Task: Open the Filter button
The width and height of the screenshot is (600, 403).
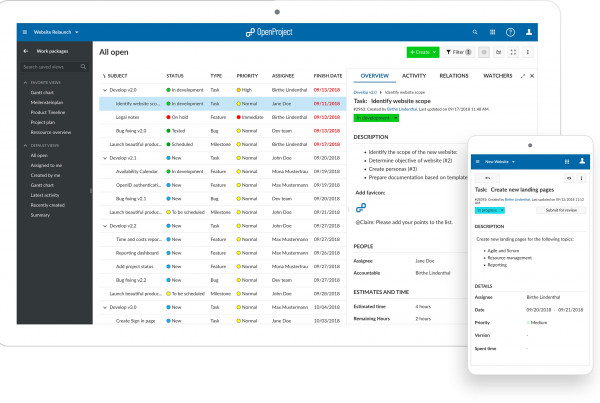Action: [458, 52]
